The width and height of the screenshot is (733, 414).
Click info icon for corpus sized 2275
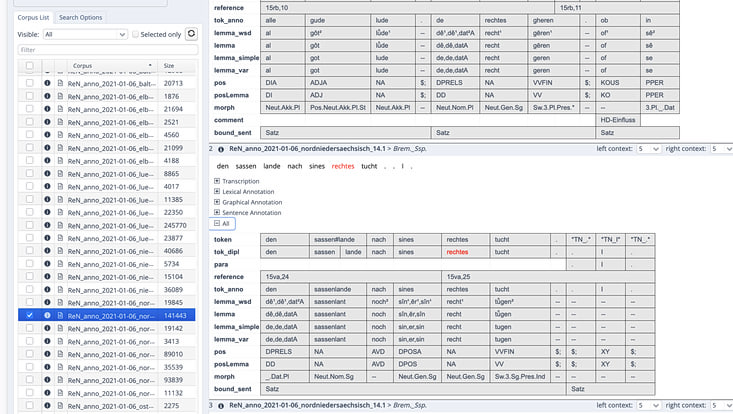pyautogui.click(x=47, y=406)
